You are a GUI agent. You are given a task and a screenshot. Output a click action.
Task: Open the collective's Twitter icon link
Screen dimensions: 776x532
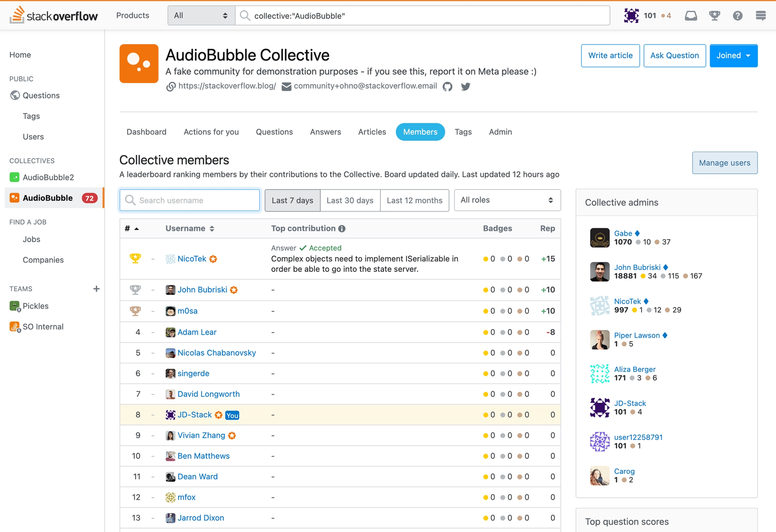[466, 87]
